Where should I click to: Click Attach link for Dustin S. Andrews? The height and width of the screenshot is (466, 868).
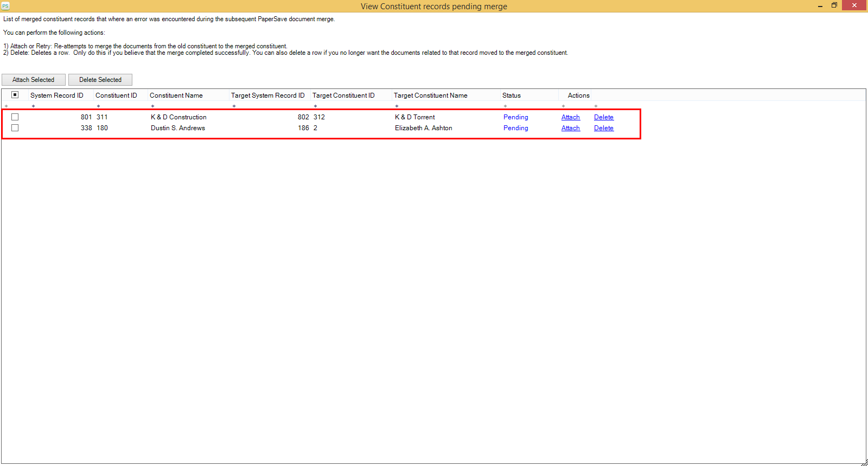(570, 128)
